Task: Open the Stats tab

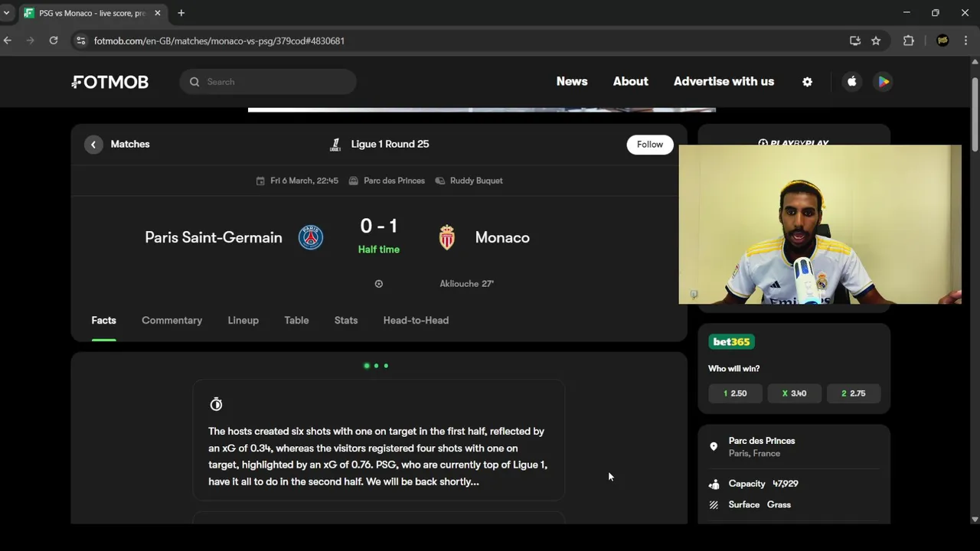Action: 346,321
